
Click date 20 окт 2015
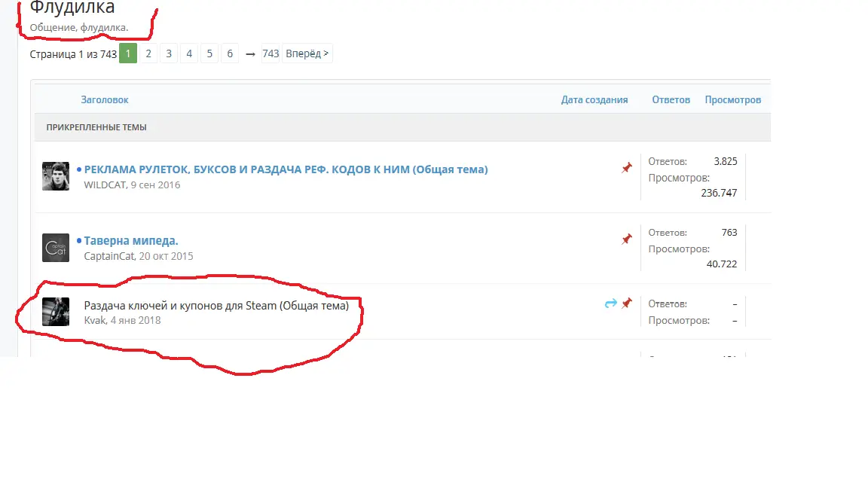(166, 256)
